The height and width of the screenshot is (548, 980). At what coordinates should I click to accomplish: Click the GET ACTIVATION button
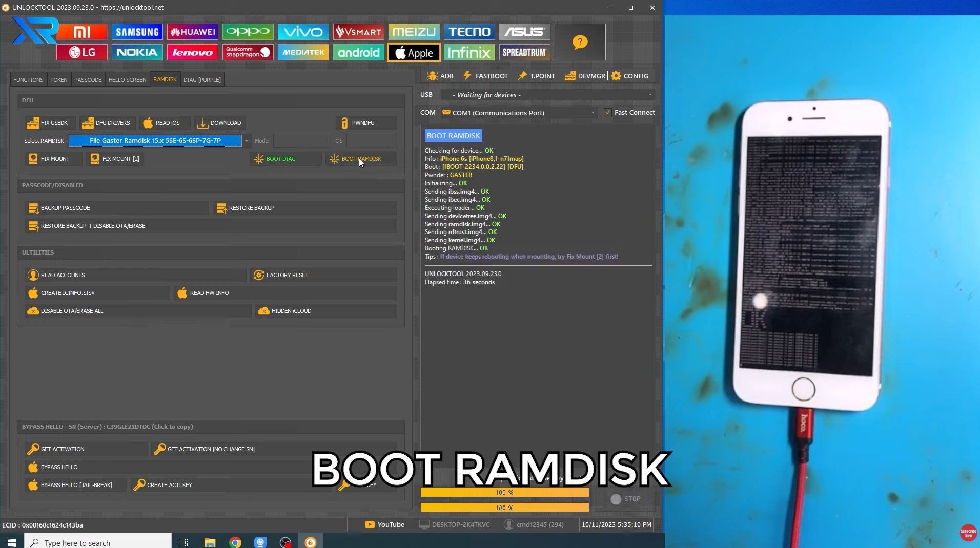86,449
